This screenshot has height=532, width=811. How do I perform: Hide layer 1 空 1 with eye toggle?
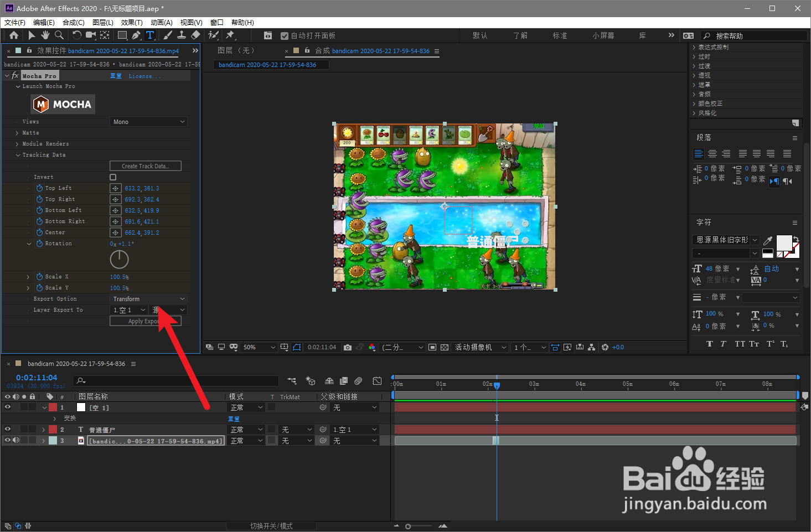coord(8,407)
